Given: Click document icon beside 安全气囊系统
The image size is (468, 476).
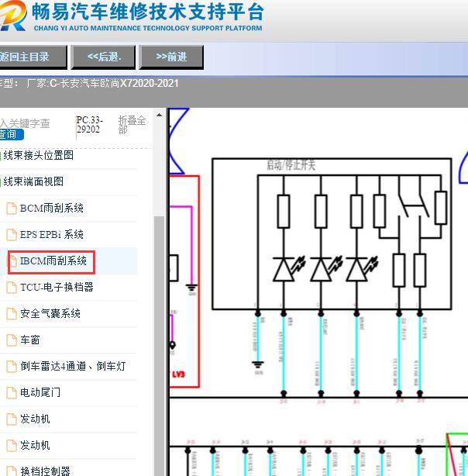Looking at the screenshot, I should (12, 314).
